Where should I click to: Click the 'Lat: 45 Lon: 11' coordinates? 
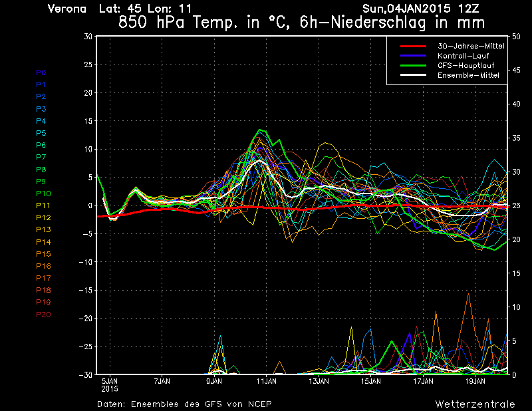pyautogui.click(x=145, y=9)
